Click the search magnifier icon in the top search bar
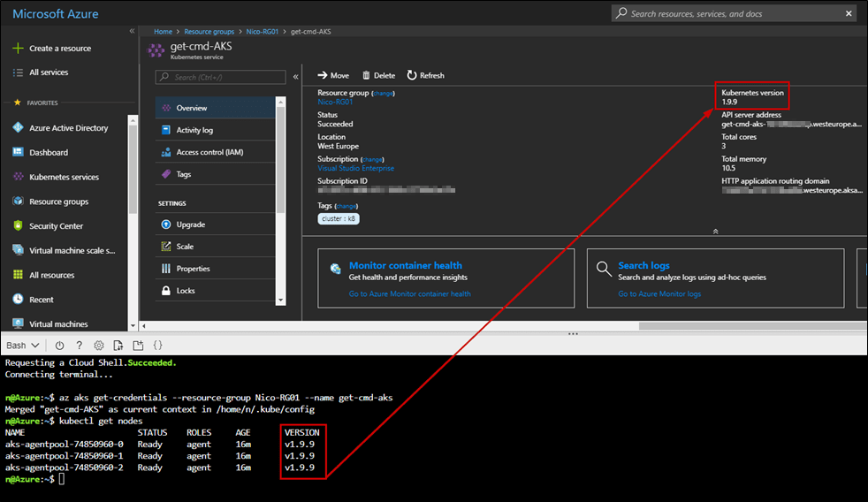The image size is (868, 502). (x=621, y=12)
